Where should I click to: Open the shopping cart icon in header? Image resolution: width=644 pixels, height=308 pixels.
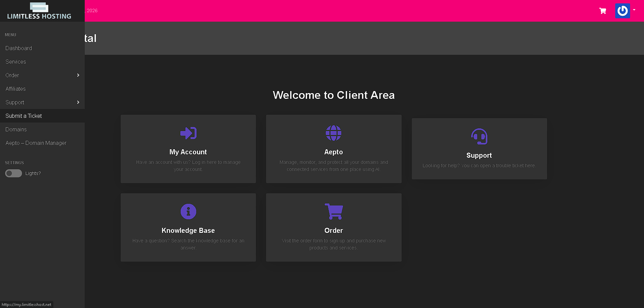tap(603, 11)
